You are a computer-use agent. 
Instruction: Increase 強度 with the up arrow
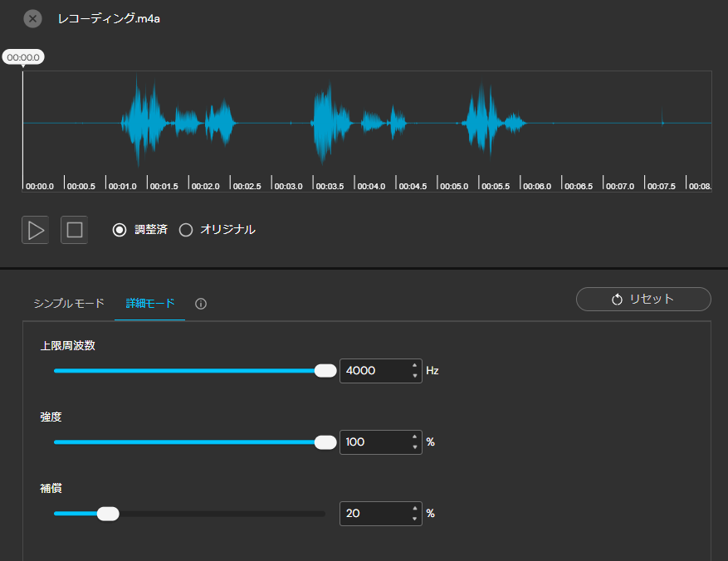tap(414, 437)
